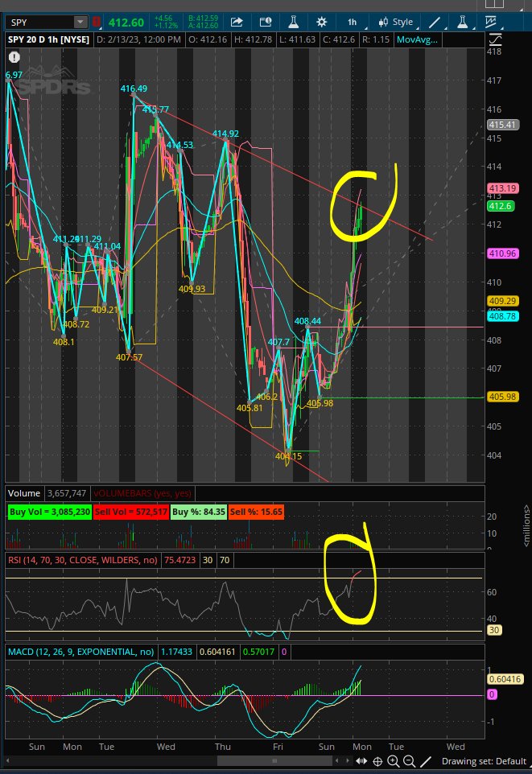Viewport: 532px width, 774px height.
Task: Open the Drawing set: Default menu
Action: point(484,761)
